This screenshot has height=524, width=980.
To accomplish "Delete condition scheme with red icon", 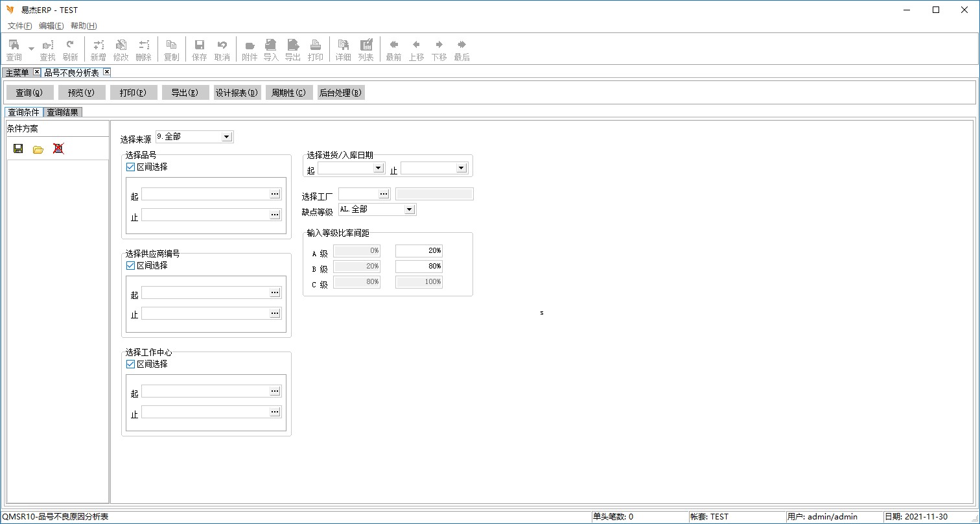I will [58, 149].
